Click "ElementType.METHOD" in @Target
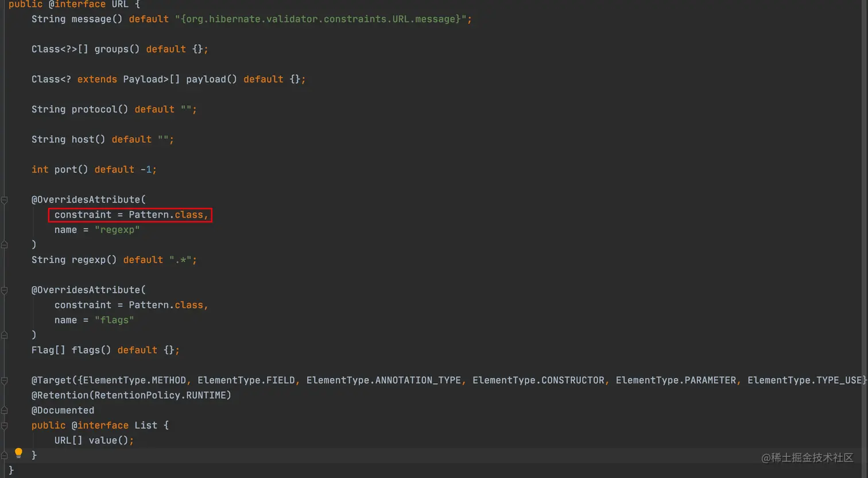The width and height of the screenshot is (868, 478). 134,380
